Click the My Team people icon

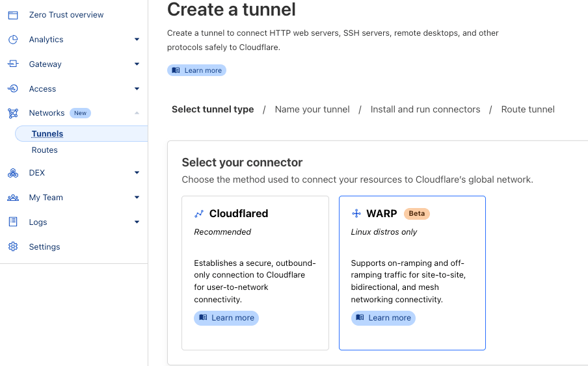13,198
